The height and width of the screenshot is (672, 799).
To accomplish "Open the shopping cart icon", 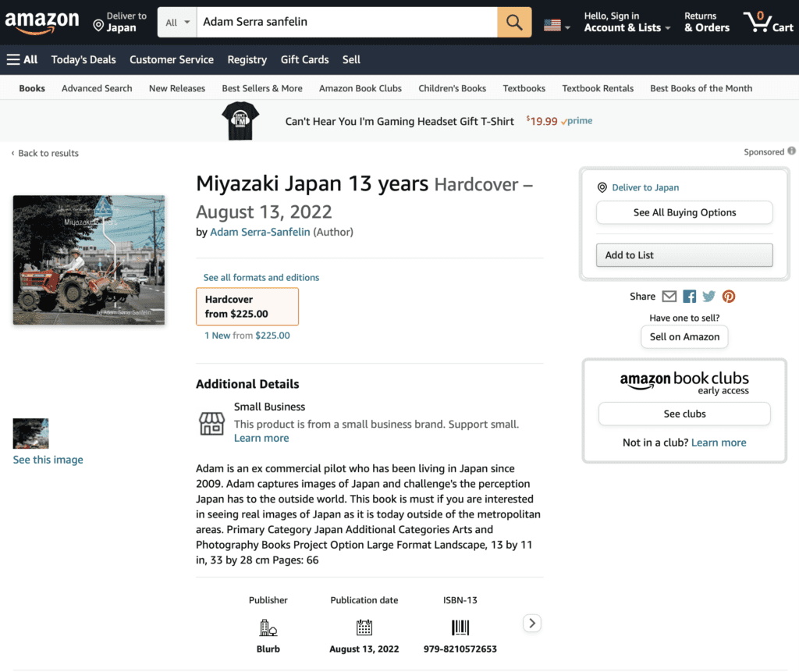I will tap(768, 22).
